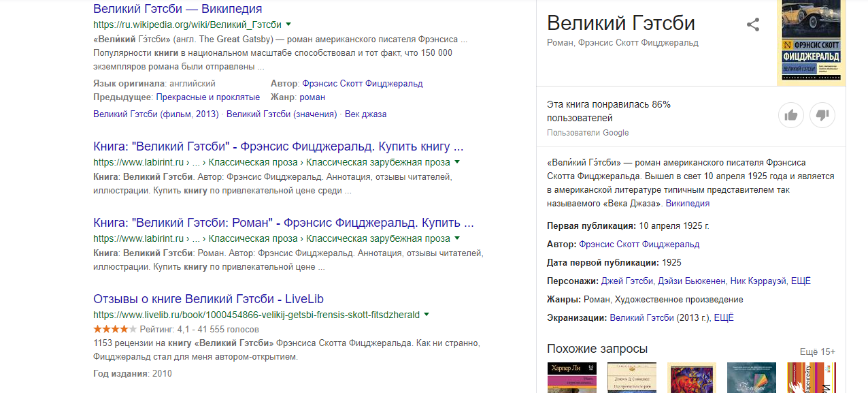Click 'ЕЩЁ' in Персонажи row
This screenshot has width=868, height=393.
(801, 281)
